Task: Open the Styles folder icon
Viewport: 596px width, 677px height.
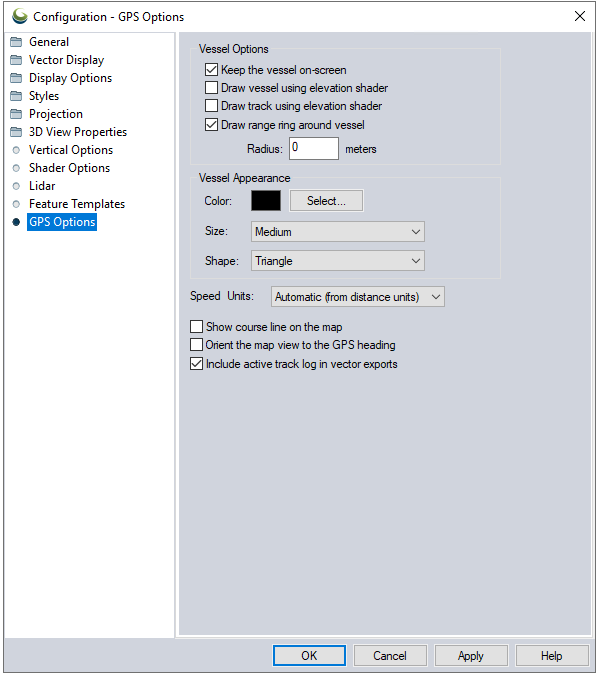Action: pyautogui.click(x=16, y=96)
